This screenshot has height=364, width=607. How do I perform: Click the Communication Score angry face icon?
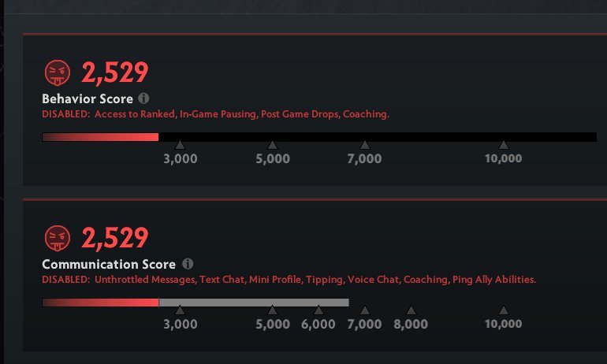[58, 237]
